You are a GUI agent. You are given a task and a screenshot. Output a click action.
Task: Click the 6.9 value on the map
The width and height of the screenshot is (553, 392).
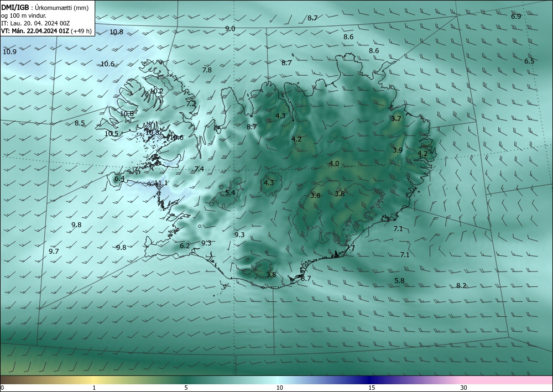click(x=516, y=16)
